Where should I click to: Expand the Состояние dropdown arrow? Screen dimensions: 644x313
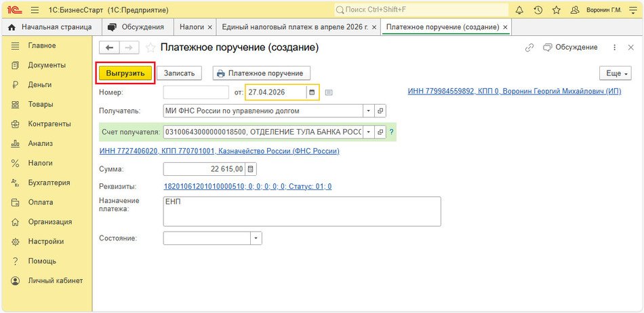point(256,238)
